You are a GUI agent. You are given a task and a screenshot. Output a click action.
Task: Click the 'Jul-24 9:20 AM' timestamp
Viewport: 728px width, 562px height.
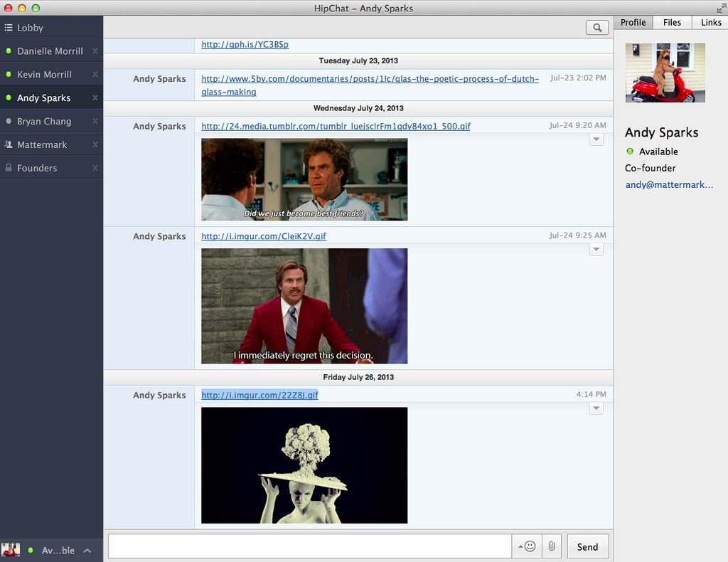point(577,125)
